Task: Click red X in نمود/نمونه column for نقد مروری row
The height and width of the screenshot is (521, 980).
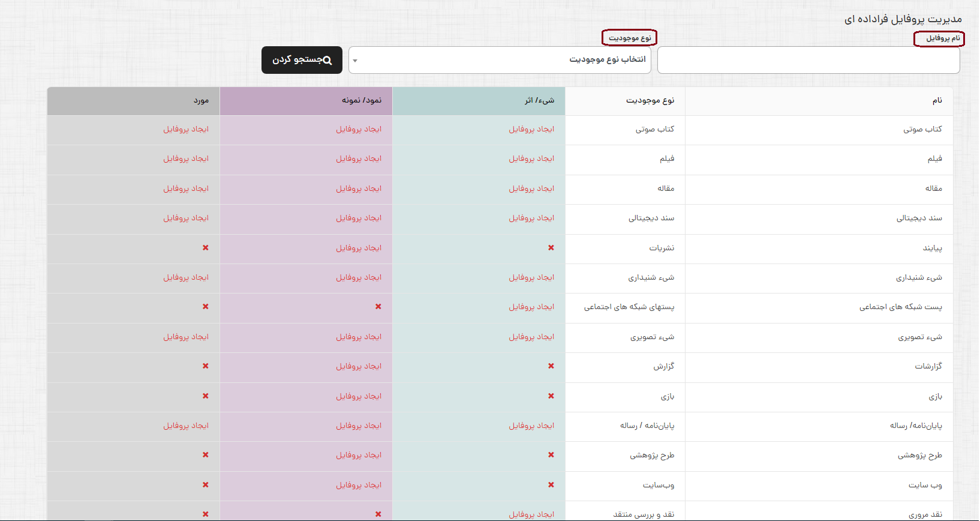Action: click(378, 514)
